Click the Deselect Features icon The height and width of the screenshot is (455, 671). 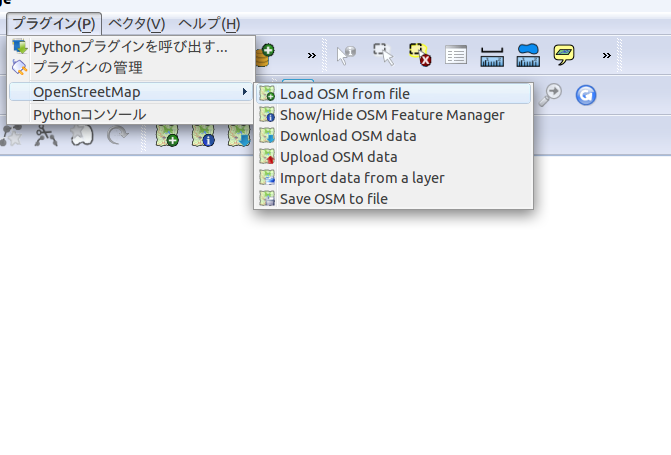click(420, 54)
